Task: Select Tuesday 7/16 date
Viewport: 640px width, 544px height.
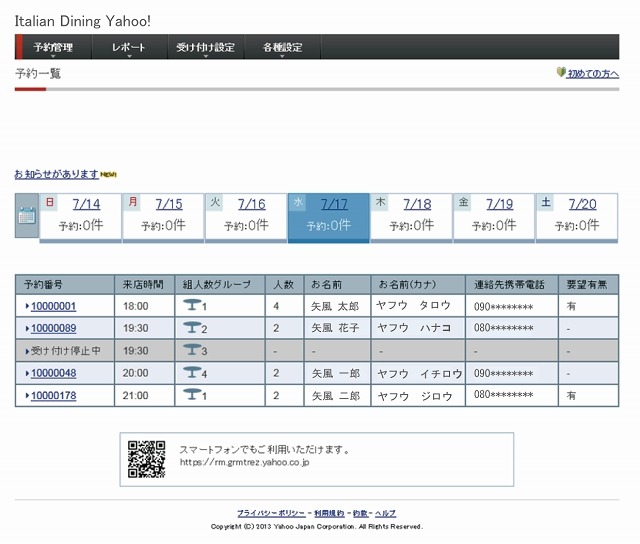Action: (x=251, y=204)
